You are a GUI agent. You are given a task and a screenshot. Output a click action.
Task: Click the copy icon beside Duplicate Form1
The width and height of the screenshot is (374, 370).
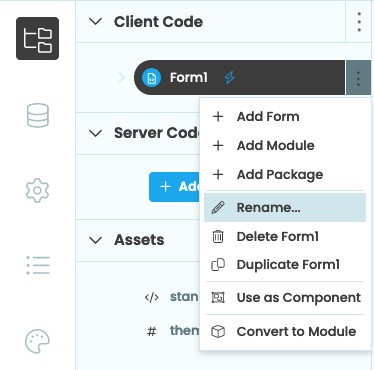[218, 265]
